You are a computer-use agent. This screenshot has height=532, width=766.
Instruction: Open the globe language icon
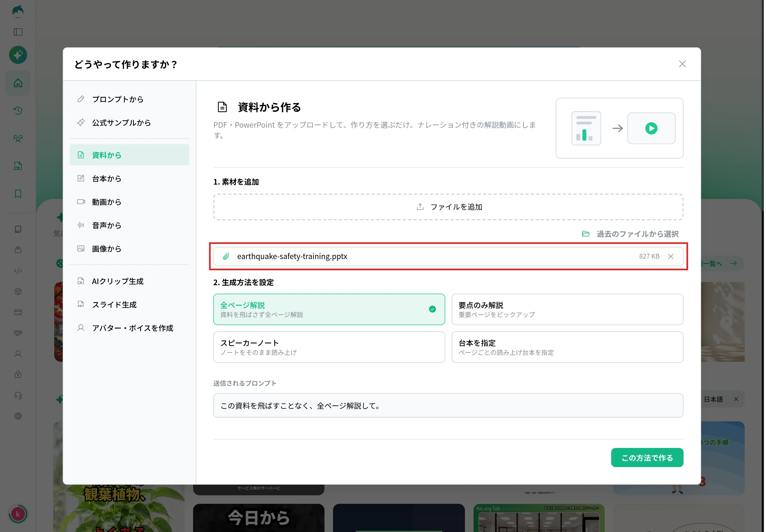tap(18, 416)
